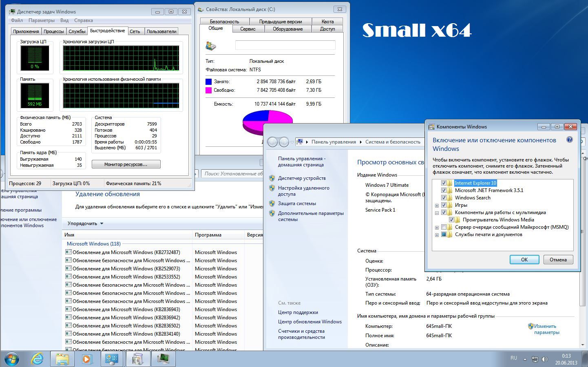The width and height of the screenshot is (588, 367).
Task: Open the Защита системы link
Action: click(x=297, y=203)
